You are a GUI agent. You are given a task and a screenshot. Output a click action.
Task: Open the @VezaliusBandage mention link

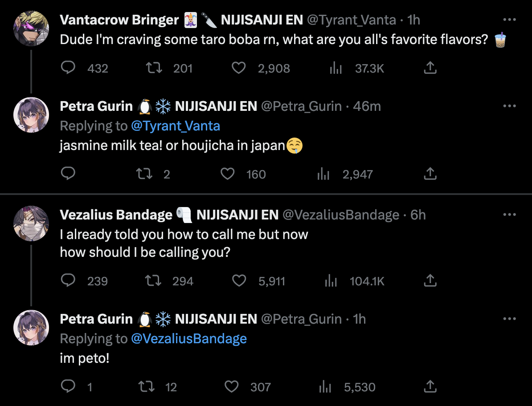189,339
